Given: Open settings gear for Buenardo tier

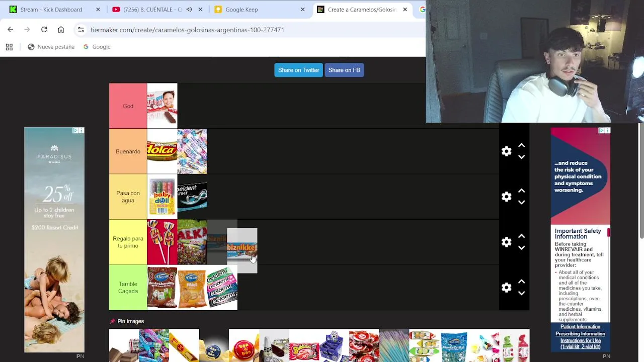Looking at the screenshot, I should point(506,151).
